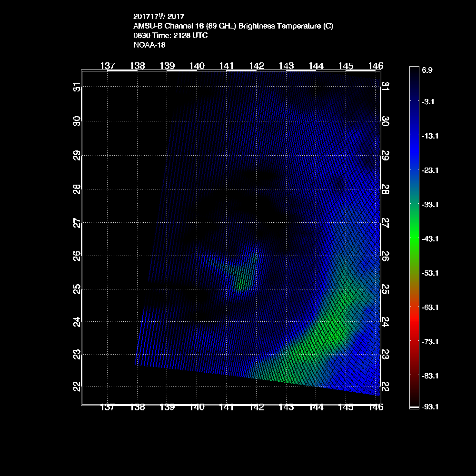The image size is (476, 476).
Task: Select the NOAA-18 satellite label
Action: (x=149, y=45)
